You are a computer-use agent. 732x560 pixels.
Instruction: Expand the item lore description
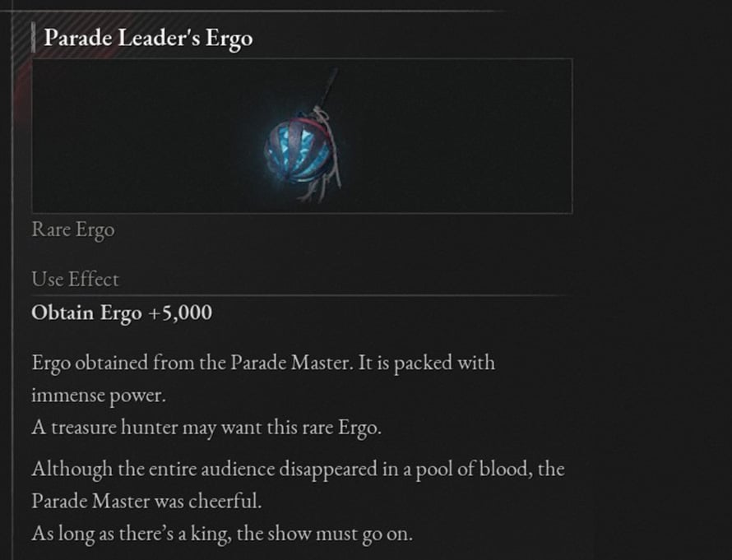pos(263,363)
